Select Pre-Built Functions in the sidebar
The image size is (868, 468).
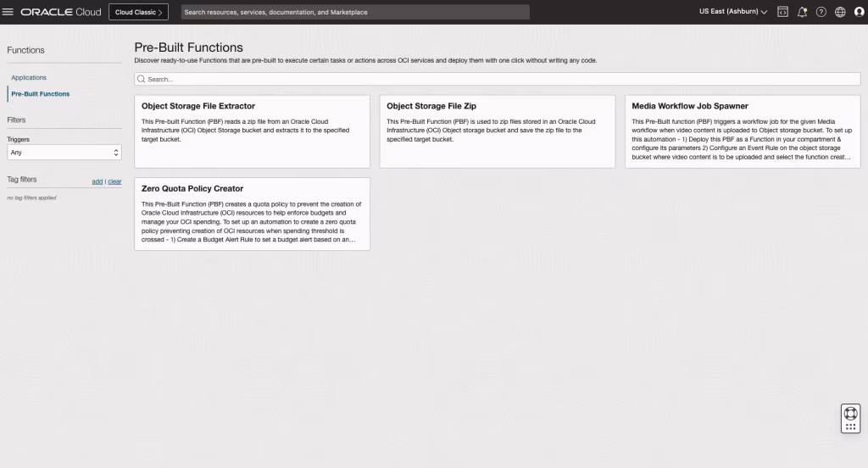tap(41, 94)
